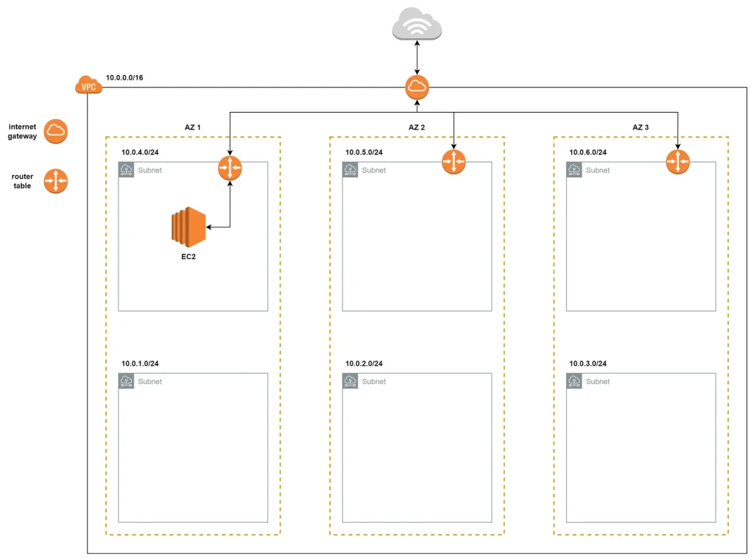Select the "internet gateway" legend text
The width and height of the screenshot is (754, 560).
point(22,131)
